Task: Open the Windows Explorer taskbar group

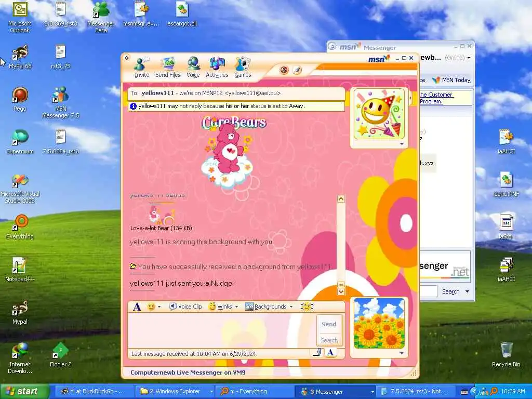Action: 175,392
